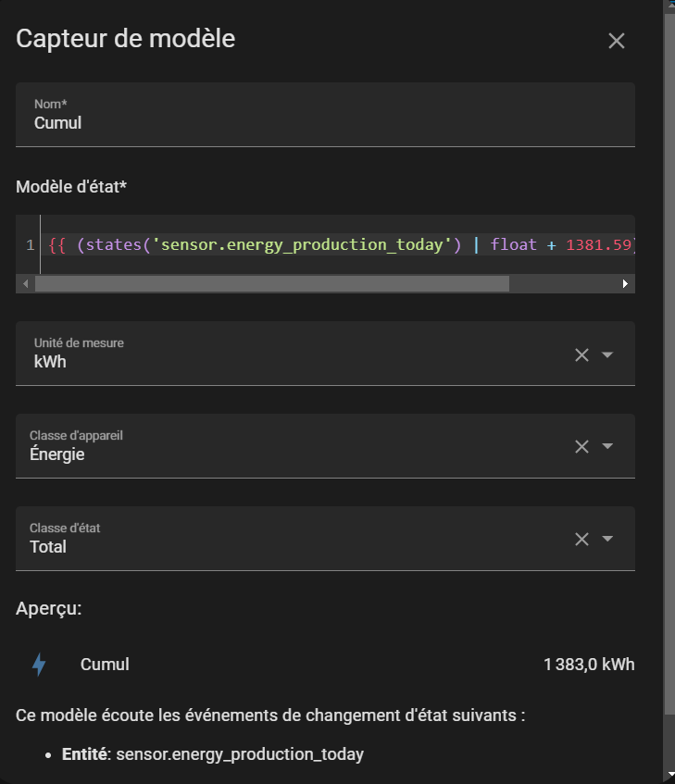Open the Classe d'appareil dropdown arrow
The height and width of the screenshot is (784, 675).
click(608, 446)
